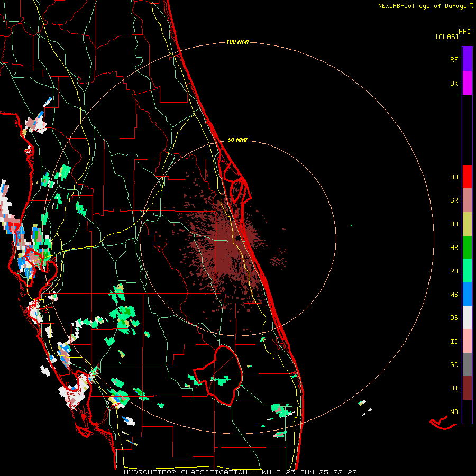The image size is (476, 476).
Task: Click the HYDROMETEOR CLASSIFICATION title text
Action: (186, 472)
